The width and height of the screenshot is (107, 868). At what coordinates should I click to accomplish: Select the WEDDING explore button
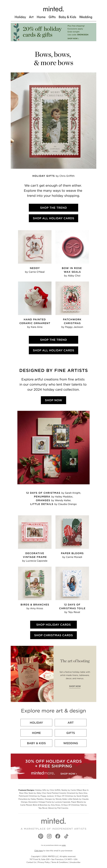point(70,743)
